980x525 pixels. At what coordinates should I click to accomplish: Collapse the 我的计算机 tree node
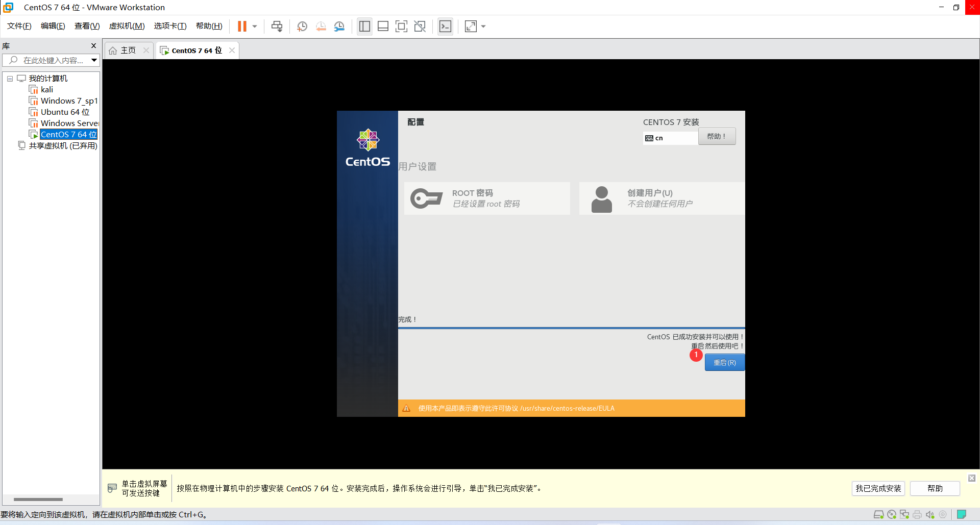point(10,79)
